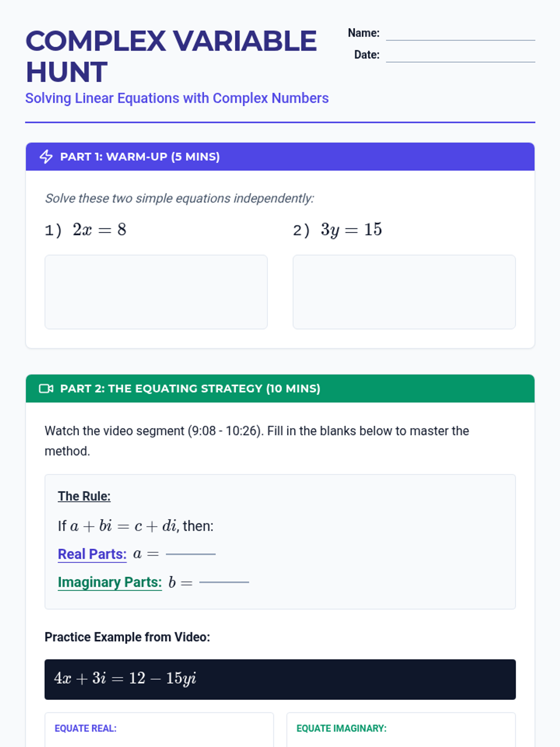This screenshot has width=560, height=747.
Task: Click the answer box under 2x = 8
Action: pos(156,292)
